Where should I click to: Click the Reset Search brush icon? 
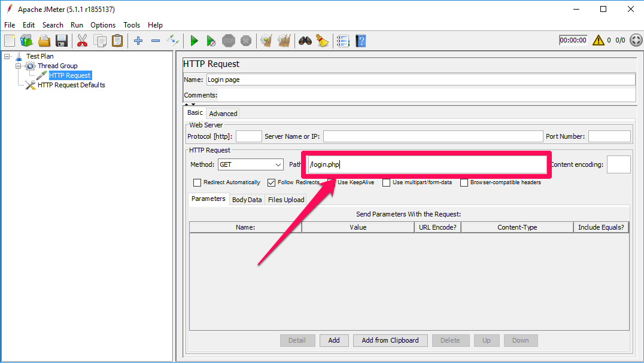pos(323,41)
